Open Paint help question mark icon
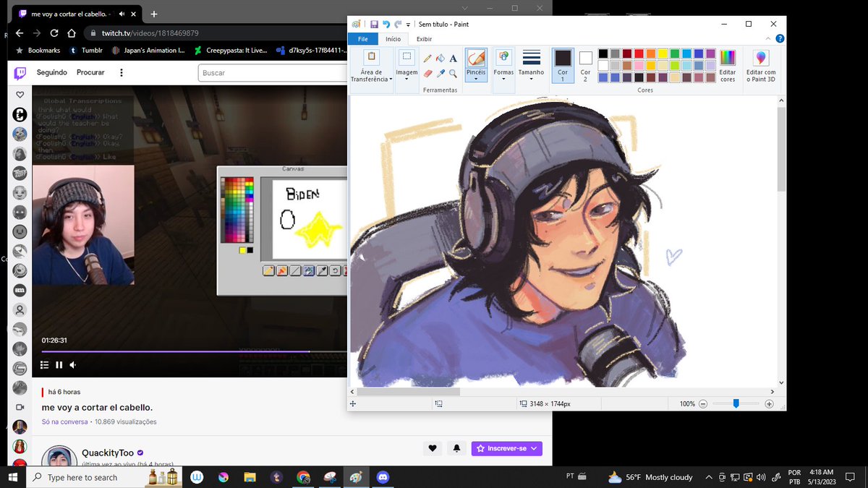 click(x=779, y=39)
